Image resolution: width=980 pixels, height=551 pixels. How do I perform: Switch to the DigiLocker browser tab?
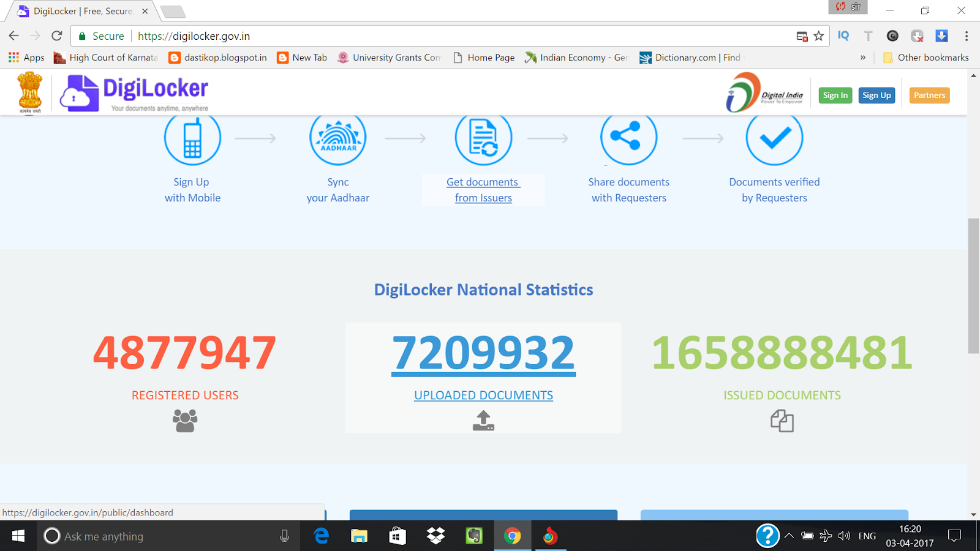coord(81,11)
